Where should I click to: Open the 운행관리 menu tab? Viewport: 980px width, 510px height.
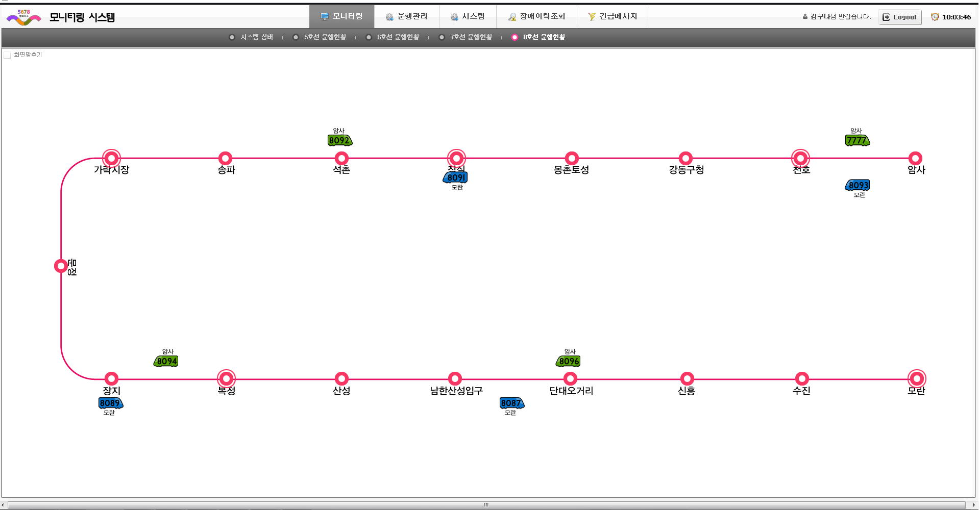tap(406, 16)
